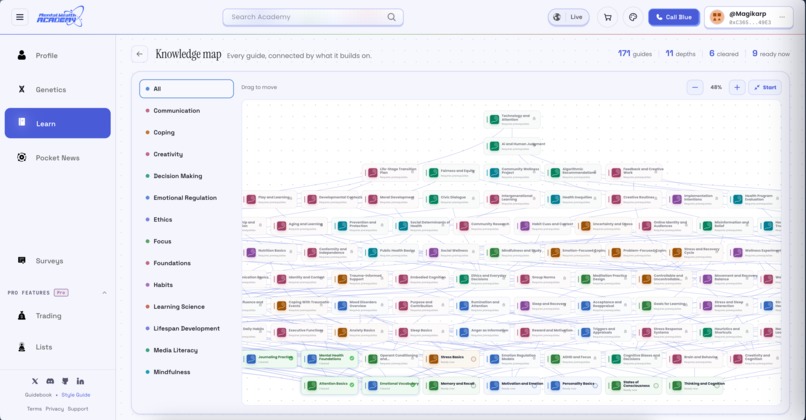806x420 pixels.
Task: Filter by Foundations category
Action: [x=186, y=263]
